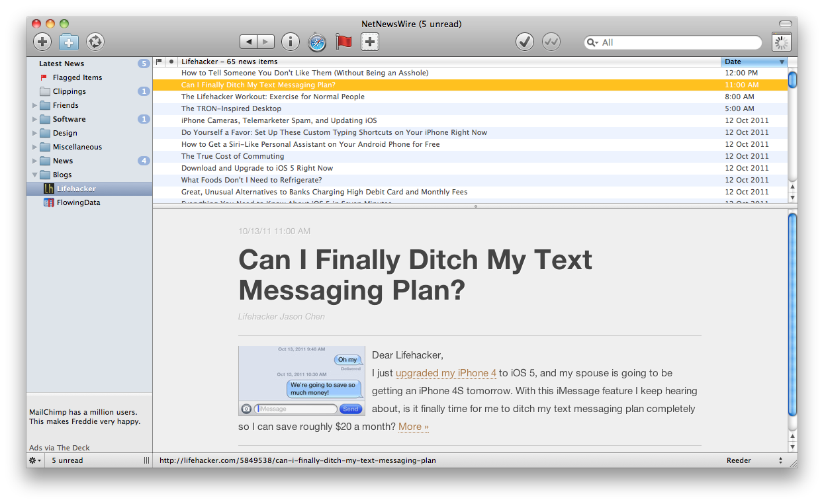Go forward with the right arrow button

266,42
